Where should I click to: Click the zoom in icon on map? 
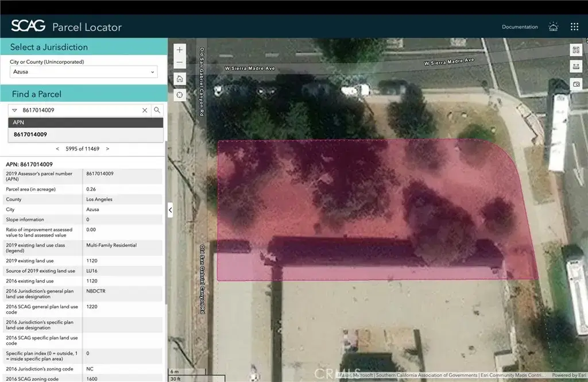coord(179,49)
